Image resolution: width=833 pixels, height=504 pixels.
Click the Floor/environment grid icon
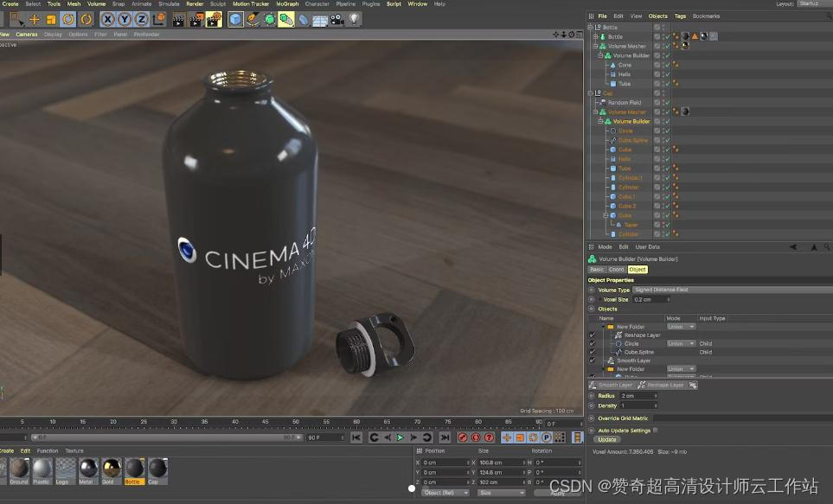click(x=320, y=20)
